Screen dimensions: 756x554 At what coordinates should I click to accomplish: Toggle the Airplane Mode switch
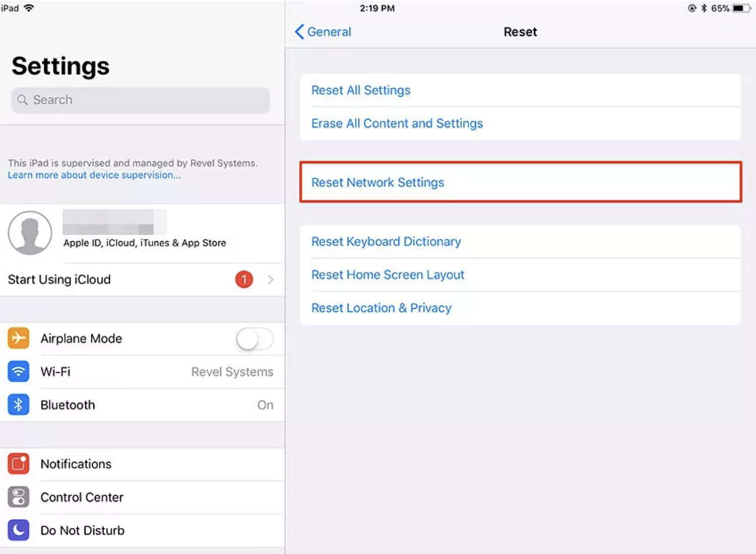255,338
